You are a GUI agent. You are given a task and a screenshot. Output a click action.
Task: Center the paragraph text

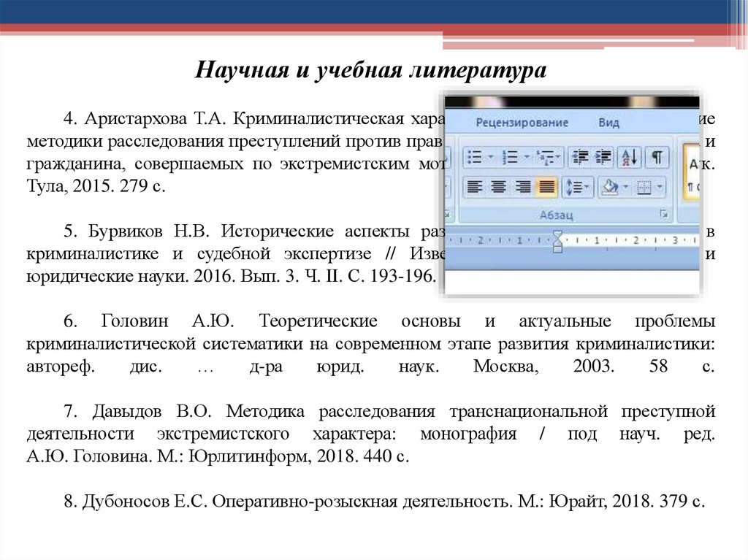click(498, 186)
